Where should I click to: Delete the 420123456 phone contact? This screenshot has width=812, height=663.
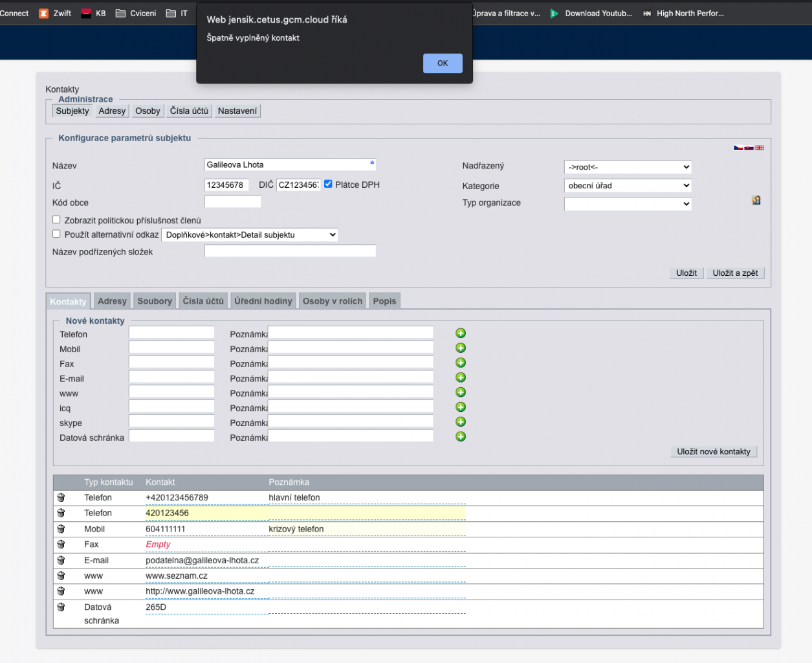[61, 513]
